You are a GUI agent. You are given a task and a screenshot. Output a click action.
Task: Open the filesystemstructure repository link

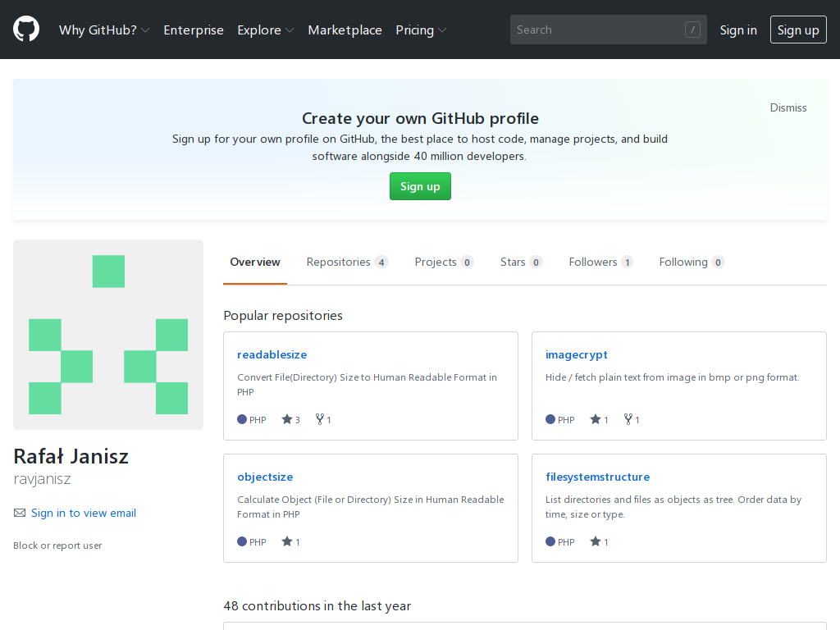598,477
